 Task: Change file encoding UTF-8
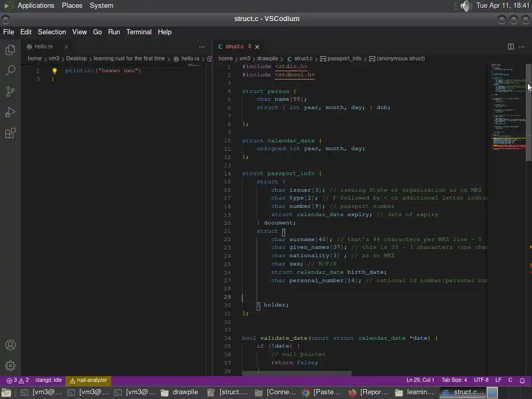pos(481,380)
